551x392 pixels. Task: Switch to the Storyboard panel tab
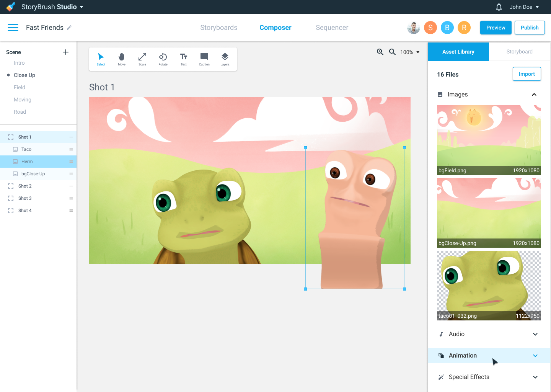click(519, 52)
